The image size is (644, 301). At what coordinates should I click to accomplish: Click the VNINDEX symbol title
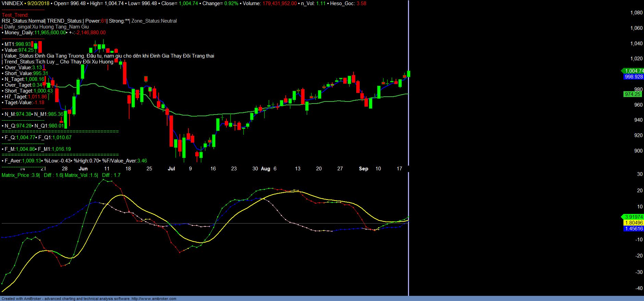pyautogui.click(x=12, y=3)
